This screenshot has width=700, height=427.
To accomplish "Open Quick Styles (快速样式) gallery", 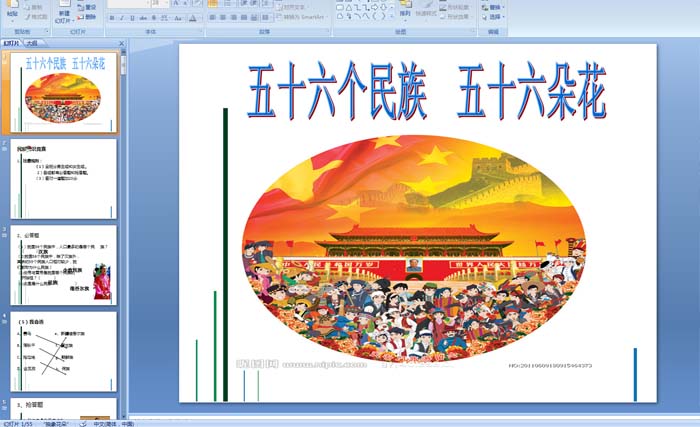I will (426, 11).
